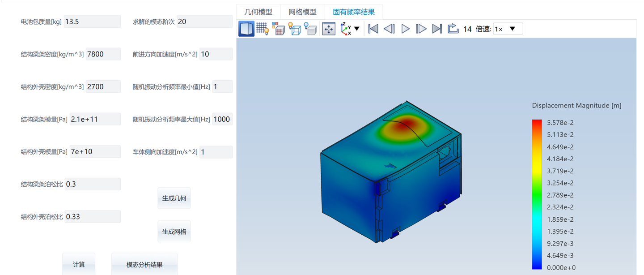Step back one animation frame
644x275 pixels.
[389, 29]
